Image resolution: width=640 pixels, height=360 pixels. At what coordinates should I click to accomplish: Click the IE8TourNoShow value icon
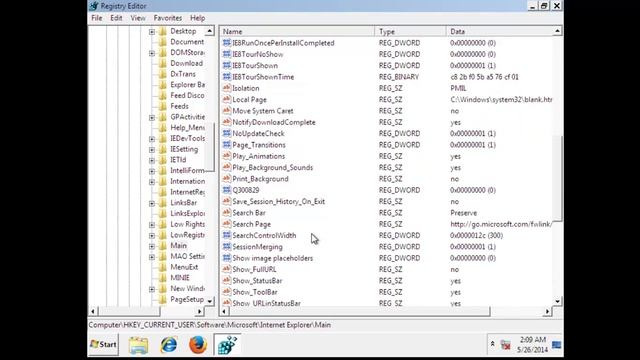point(227,54)
